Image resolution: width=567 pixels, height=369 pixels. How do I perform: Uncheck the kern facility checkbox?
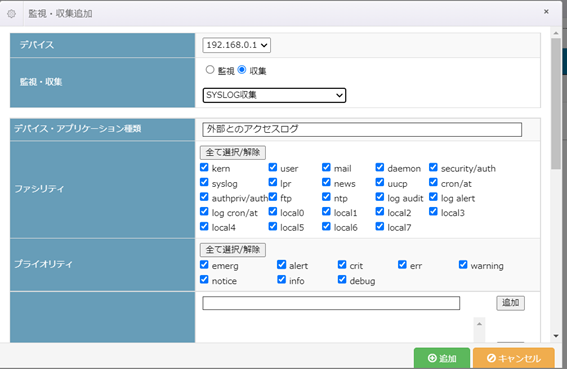(204, 167)
